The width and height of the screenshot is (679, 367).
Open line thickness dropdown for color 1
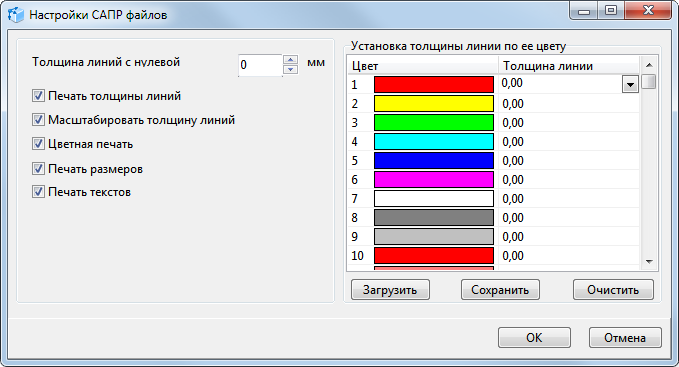(x=630, y=85)
